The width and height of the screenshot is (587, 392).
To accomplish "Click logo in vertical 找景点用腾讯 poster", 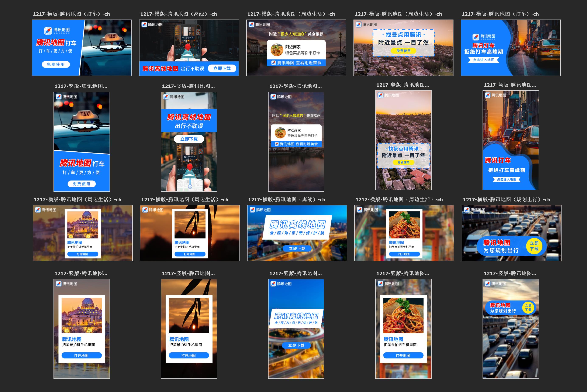I will pyautogui.click(x=388, y=95).
